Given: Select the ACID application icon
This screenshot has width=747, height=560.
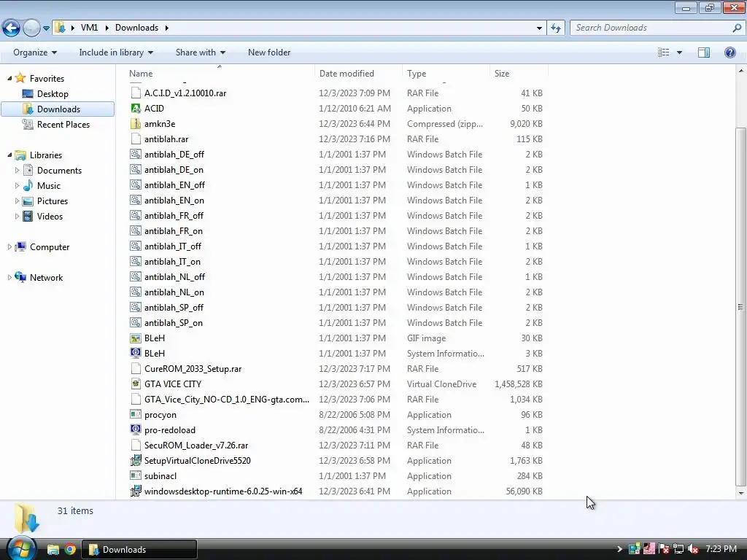Looking at the screenshot, I should point(136,109).
